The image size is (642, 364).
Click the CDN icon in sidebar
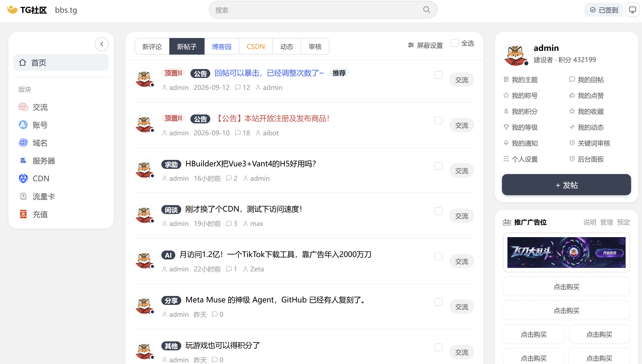[23, 179]
